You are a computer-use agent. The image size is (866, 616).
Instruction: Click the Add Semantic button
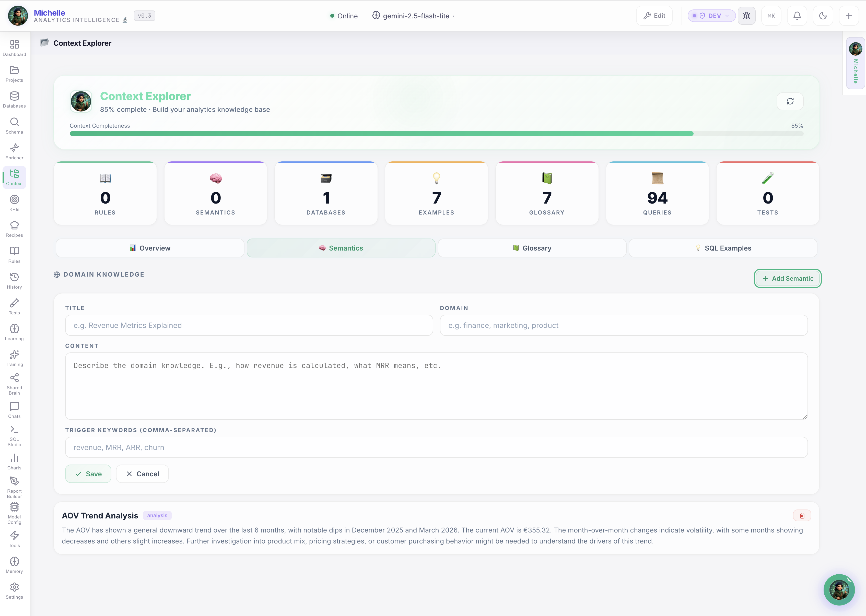787,278
